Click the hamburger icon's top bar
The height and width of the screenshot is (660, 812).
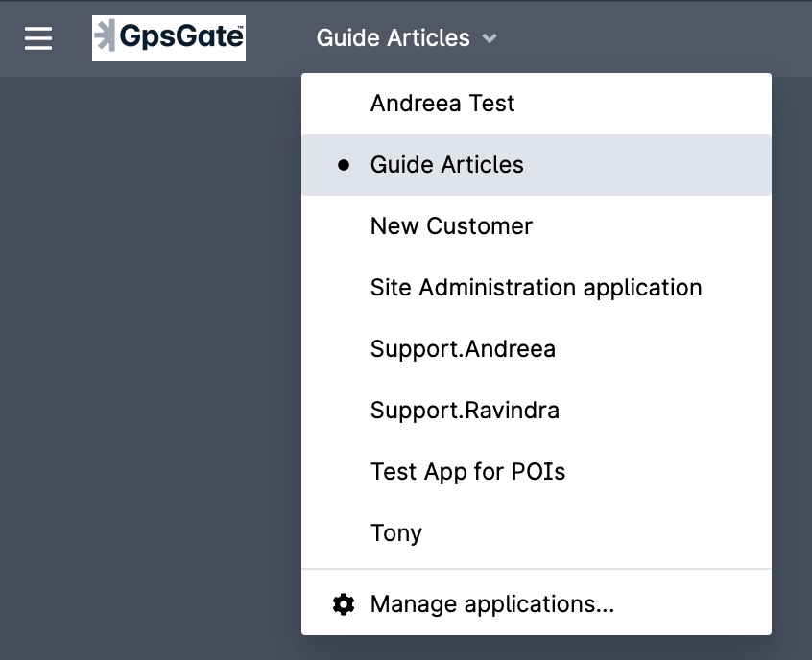pos(37,30)
